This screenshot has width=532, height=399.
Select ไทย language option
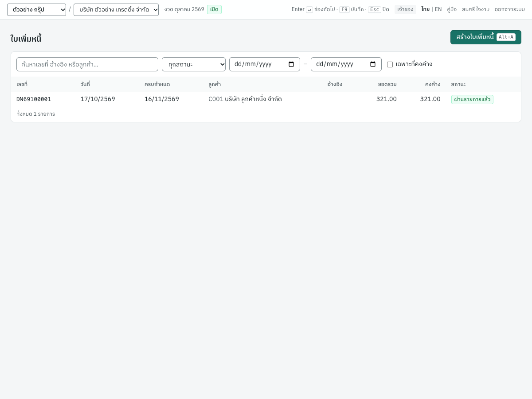[425, 9]
